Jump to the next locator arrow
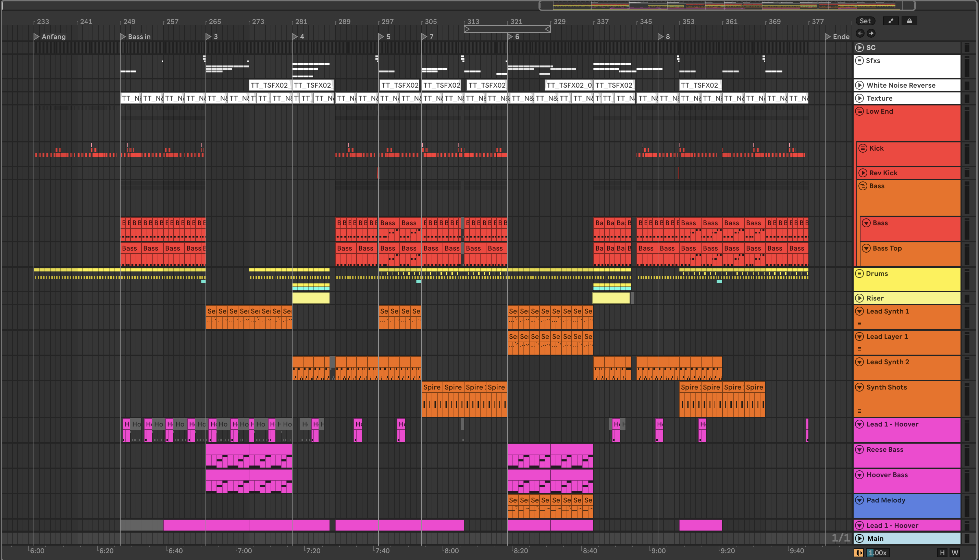 pyautogui.click(x=871, y=34)
